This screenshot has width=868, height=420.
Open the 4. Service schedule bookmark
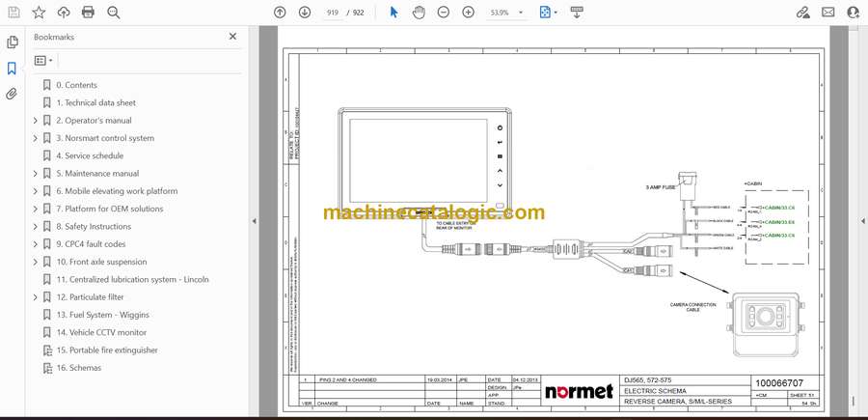(90, 155)
